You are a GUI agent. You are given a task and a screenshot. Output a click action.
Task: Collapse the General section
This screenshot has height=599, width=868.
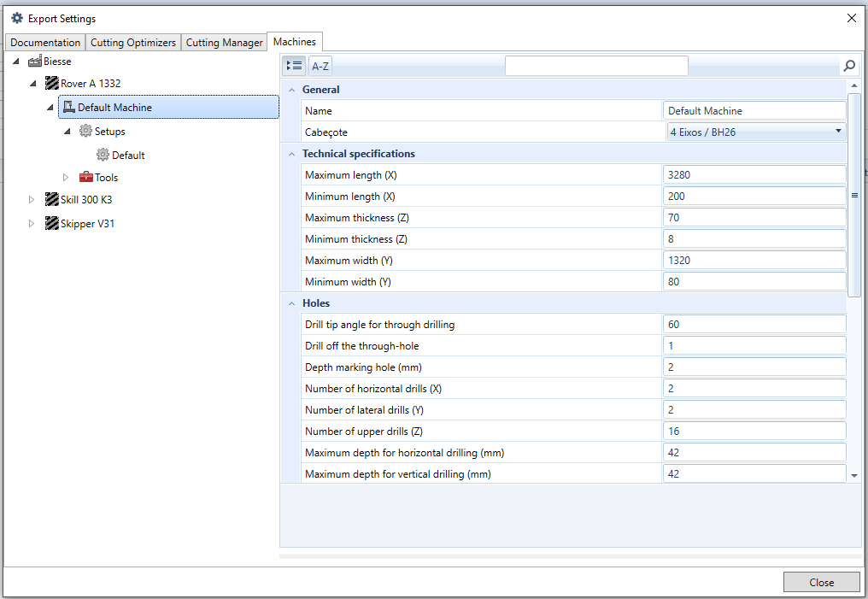click(x=291, y=90)
